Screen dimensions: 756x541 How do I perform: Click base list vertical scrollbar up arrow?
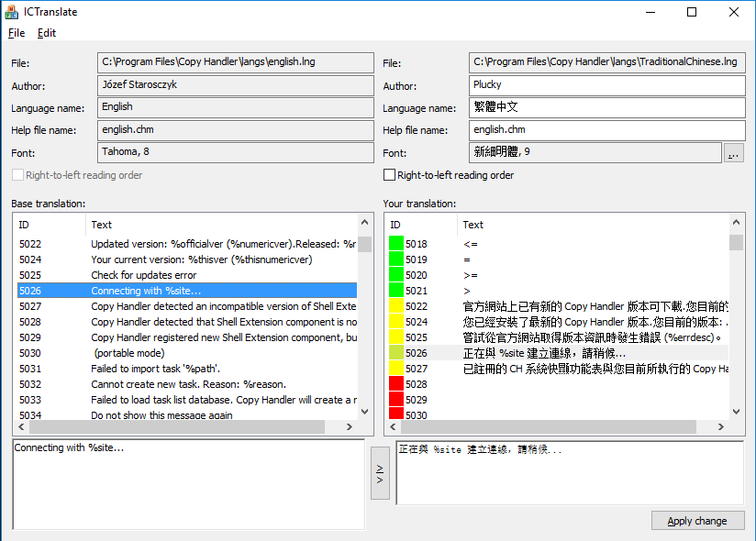(364, 222)
